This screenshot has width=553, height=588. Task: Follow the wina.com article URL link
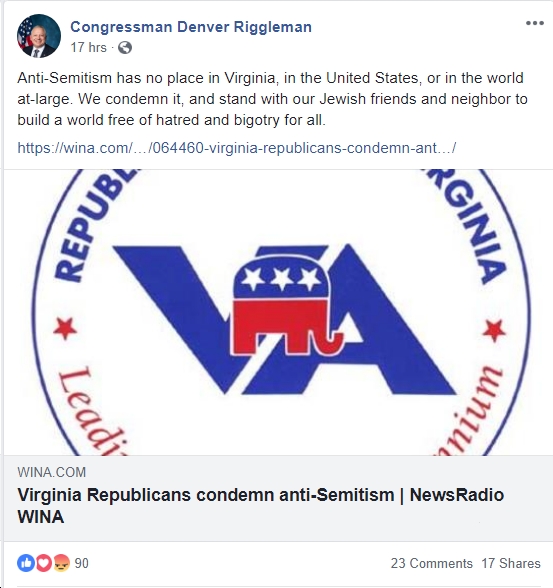pos(237,148)
